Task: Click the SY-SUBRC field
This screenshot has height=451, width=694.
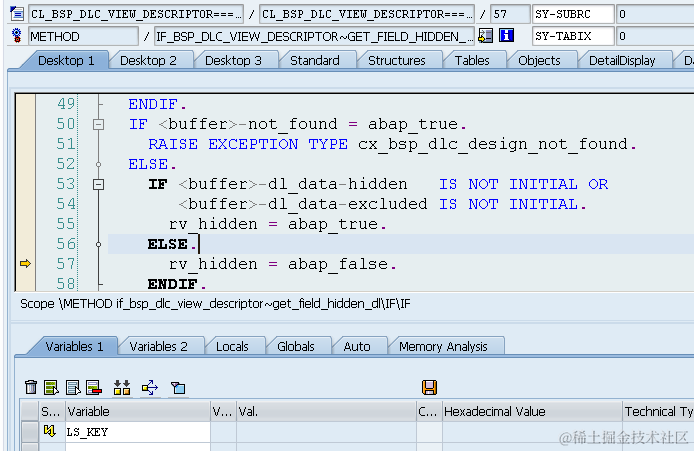Action: pyautogui.click(x=573, y=14)
